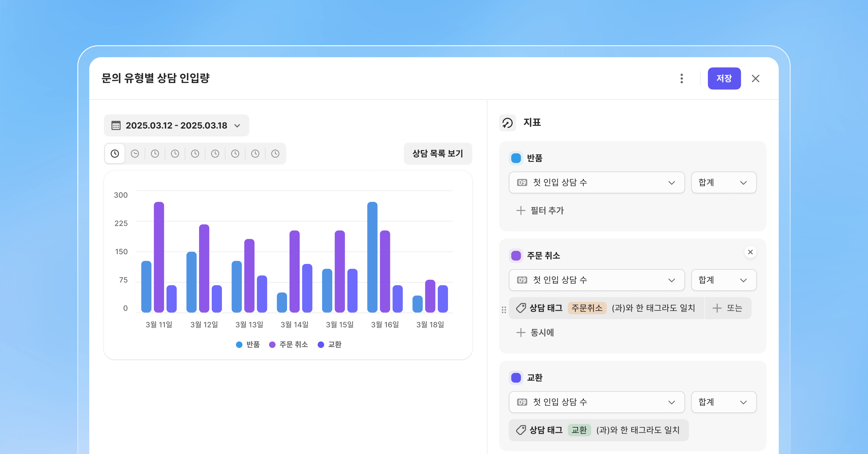Select the last clock interval icon
868x454 pixels.
[275, 154]
